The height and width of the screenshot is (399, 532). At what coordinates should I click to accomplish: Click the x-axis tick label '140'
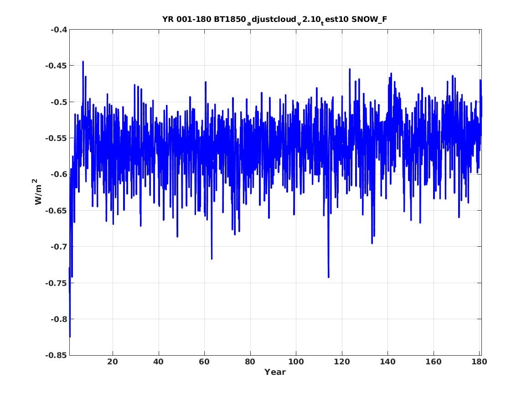pos(388,362)
